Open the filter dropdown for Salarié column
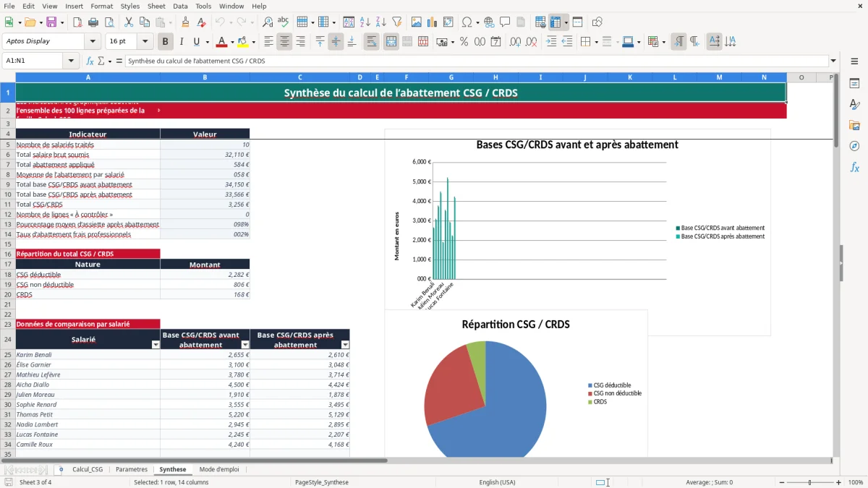 point(155,345)
